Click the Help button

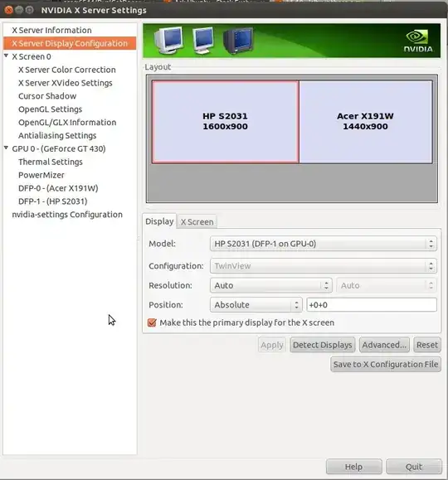pyautogui.click(x=354, y=467)
